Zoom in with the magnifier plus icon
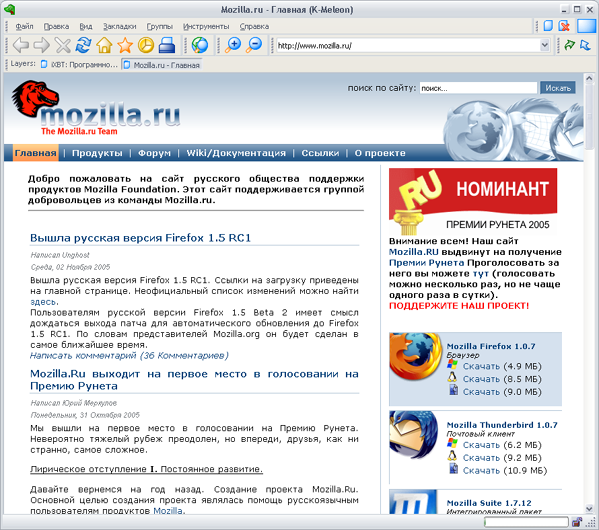599x530 pixels. pos(233,45)
